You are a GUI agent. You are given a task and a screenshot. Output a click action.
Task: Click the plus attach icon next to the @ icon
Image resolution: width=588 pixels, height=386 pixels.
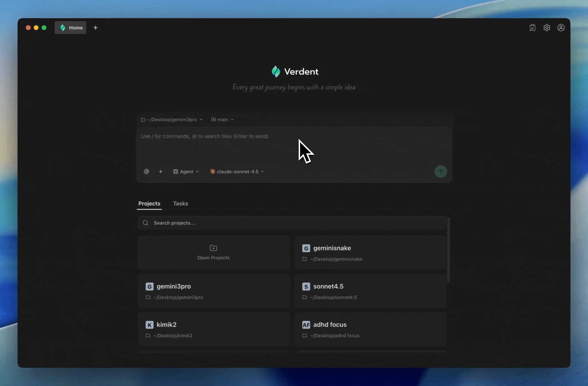pos(161,172)
